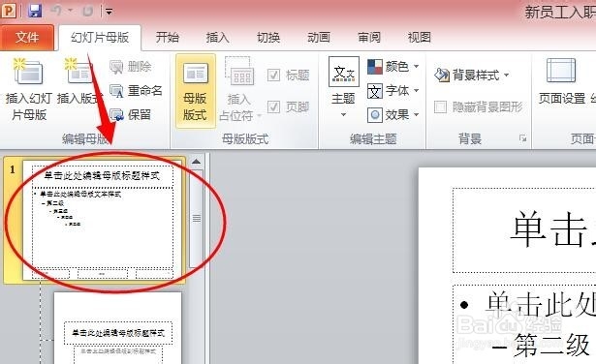This screenshot has width=596, height=364.
Task: Open the 效果 effects dropdown arrow
Action: click(416, 114)
